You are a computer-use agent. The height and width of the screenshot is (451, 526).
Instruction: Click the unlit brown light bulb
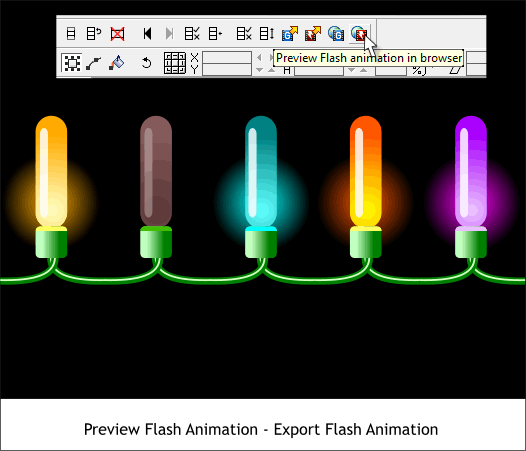tap(156, 171)
